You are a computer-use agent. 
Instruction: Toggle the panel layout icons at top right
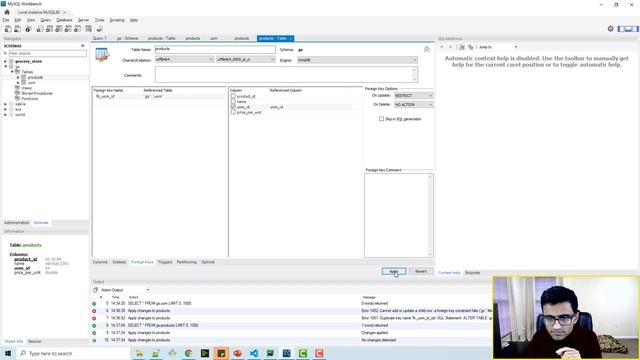pyautogui.click(x=628, y=29)
